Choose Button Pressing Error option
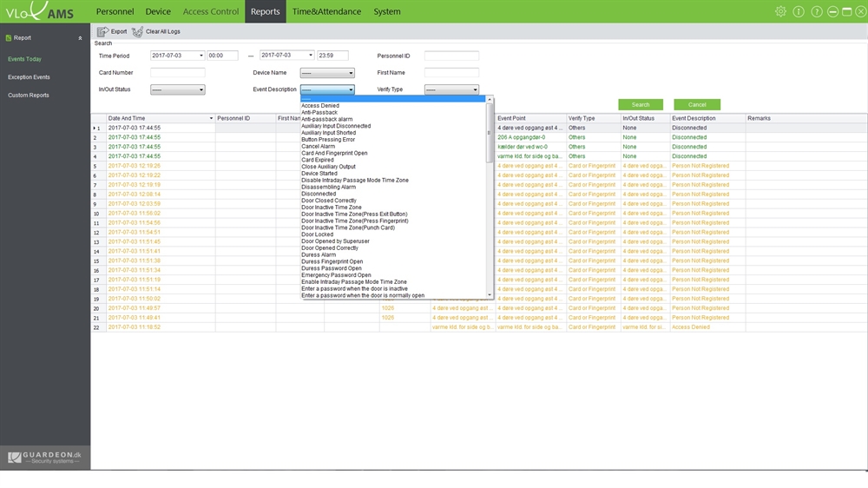Viewport: 868px width, 488px height. (x=328, y=140)
